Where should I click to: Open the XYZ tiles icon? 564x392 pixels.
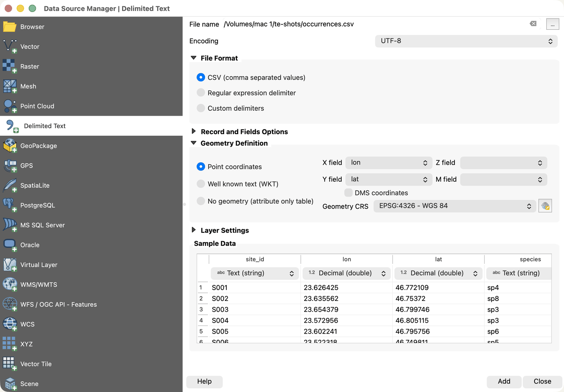pyautogui.click(x=10, y=344)
